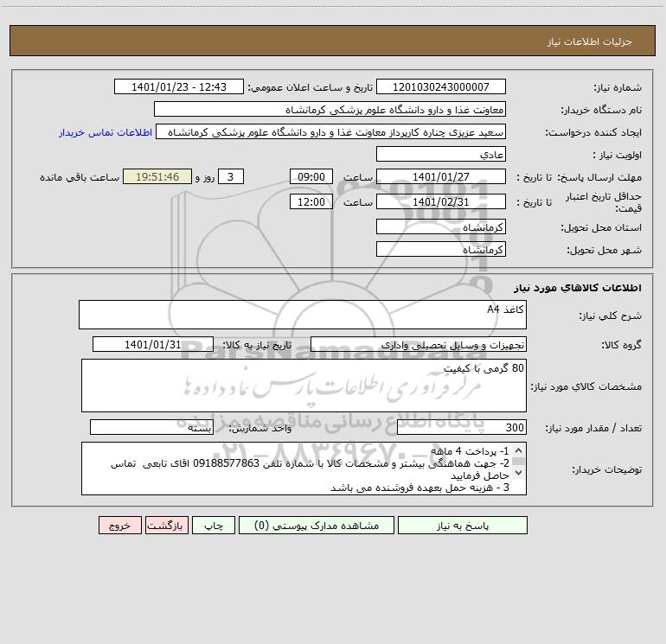The height and width of the screenshot is (644, 666).
Task: Click scroll down arrow in buyer notes
Action: click(x=518, y=472)
